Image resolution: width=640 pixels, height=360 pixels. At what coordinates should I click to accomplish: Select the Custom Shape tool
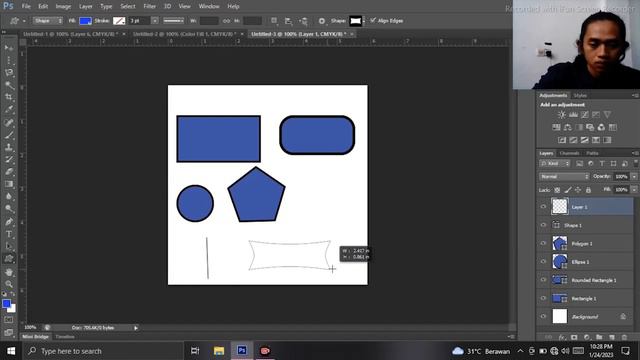(9, 259)
